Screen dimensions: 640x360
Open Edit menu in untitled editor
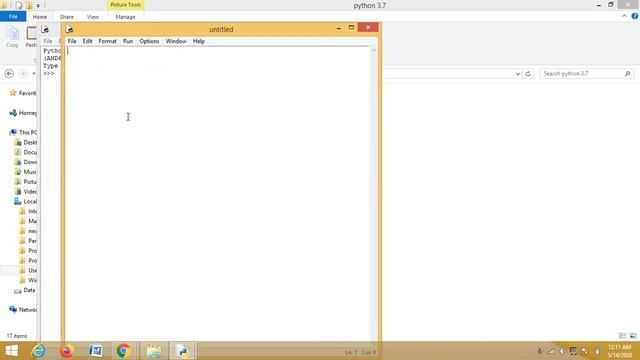click(x=87, y=41)
